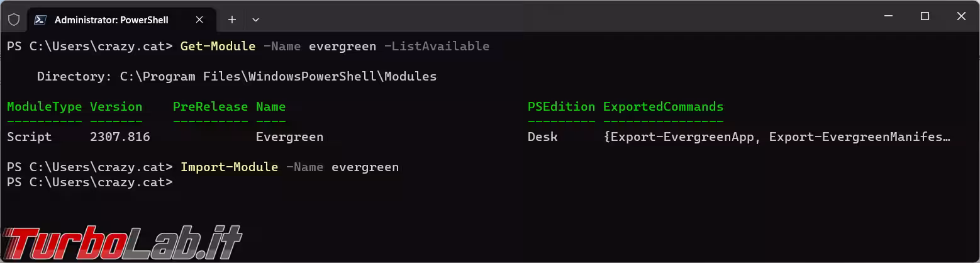Screen dimensions: 980x263
Task: Open a new tab with the plus button
Action: tap(231, 20)
